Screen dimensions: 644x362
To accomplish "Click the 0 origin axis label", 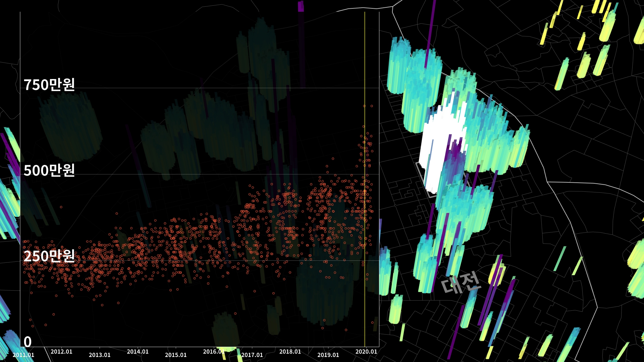I will (28, 342).
